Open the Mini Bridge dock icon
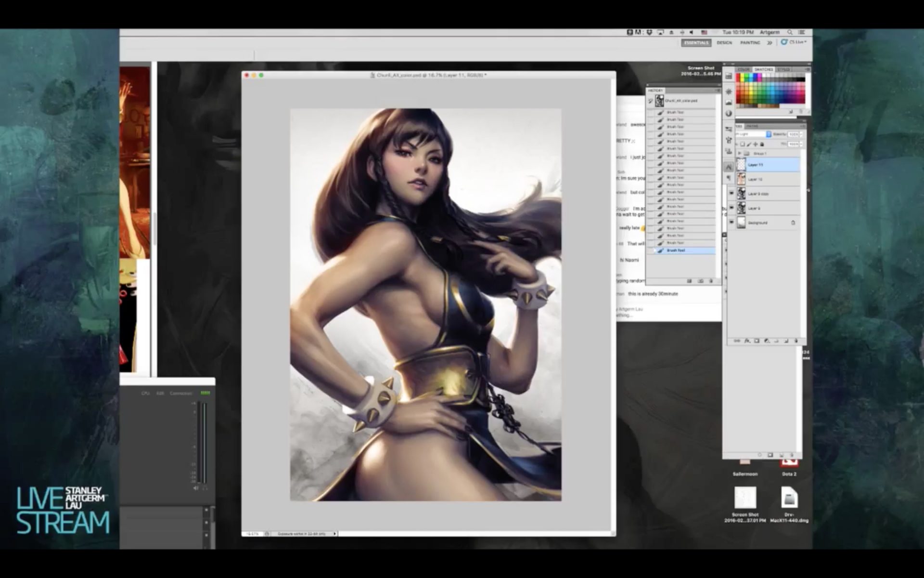Screen dimensions: 924x578 (x=728, y=76)
